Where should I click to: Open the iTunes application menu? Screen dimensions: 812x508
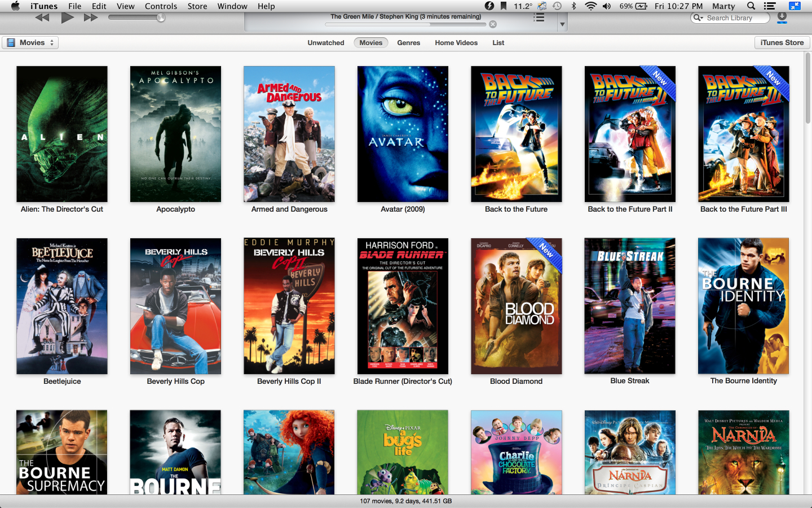click(x=44, y=6)
